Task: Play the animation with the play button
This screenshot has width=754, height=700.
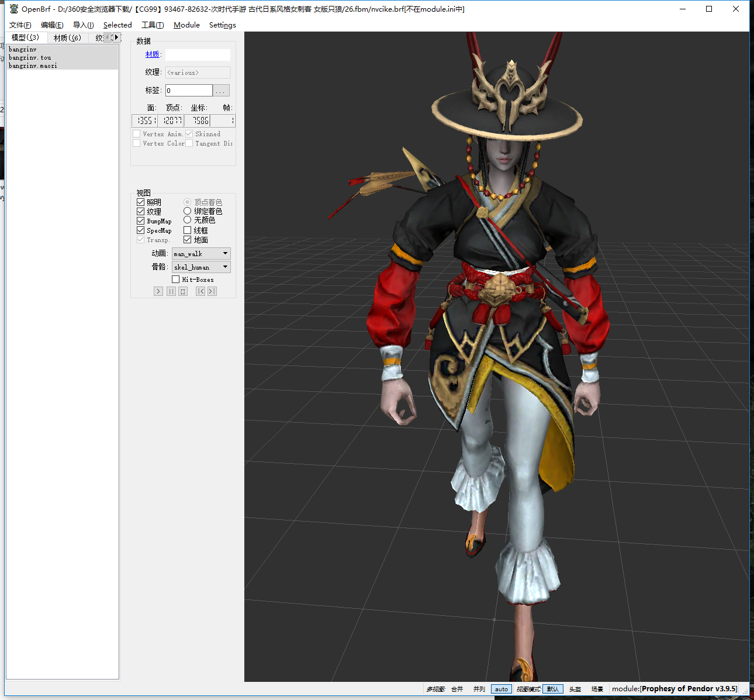Action: coord(158,291)
